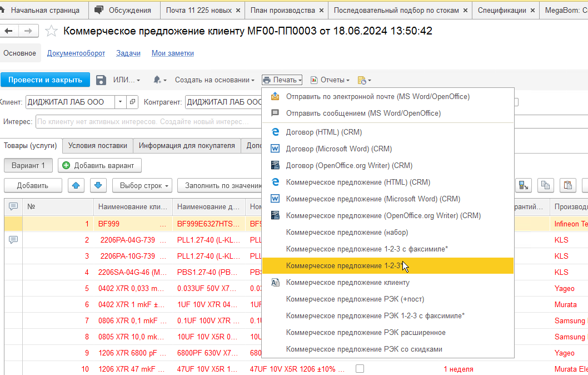
Task: Toggle checkbox in row 10
Action: (360, 369)
